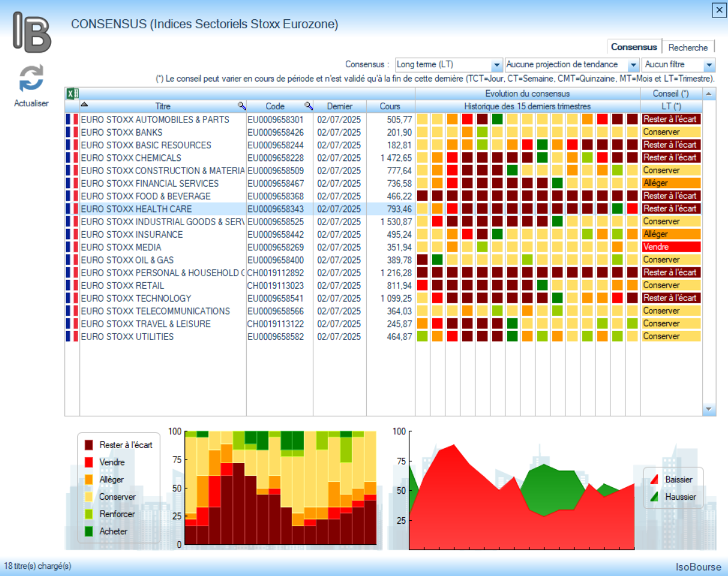This screenshot has height=576, width=728.
Task: Click the Actualiser refresh icon
Action: point(31,78)
